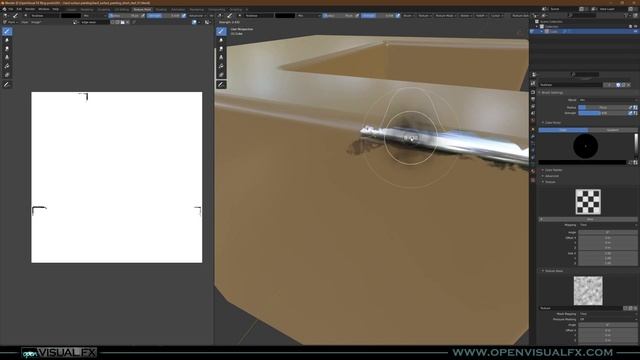Toggle strength pressure sensitivity in image editor header
This screenshot has width=640, height=360.
pos(184,16)
